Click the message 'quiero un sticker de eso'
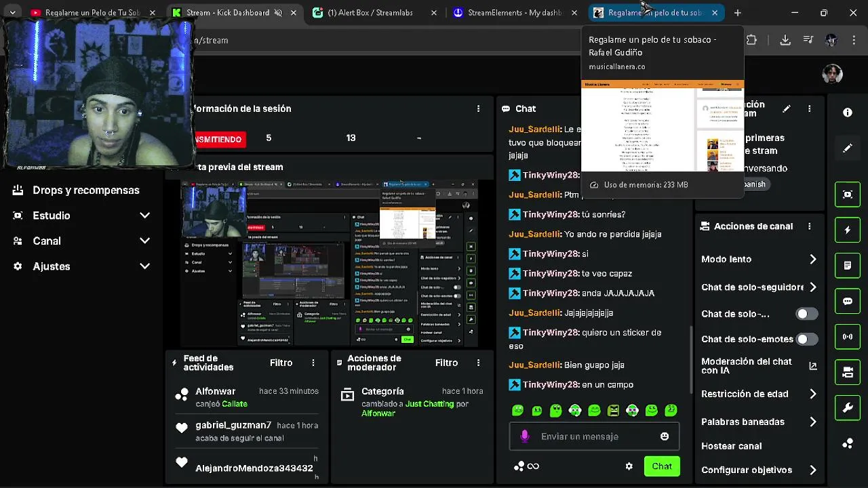Viewport: 868px width, 488px height. (x=585, y=339)
